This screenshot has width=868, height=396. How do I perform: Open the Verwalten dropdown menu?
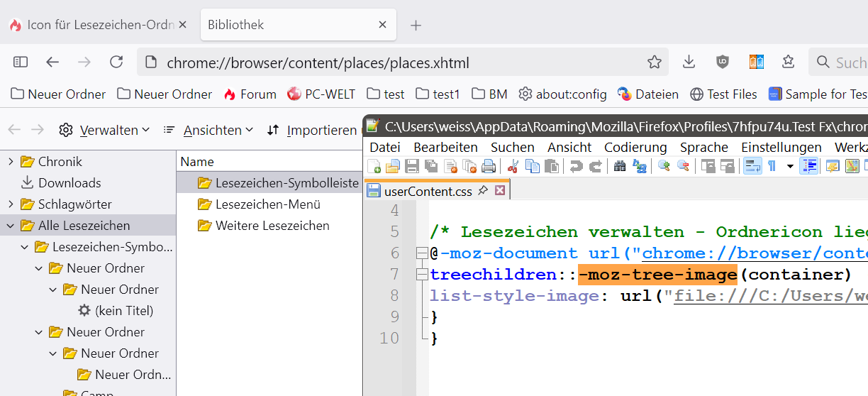coord(105,131)
